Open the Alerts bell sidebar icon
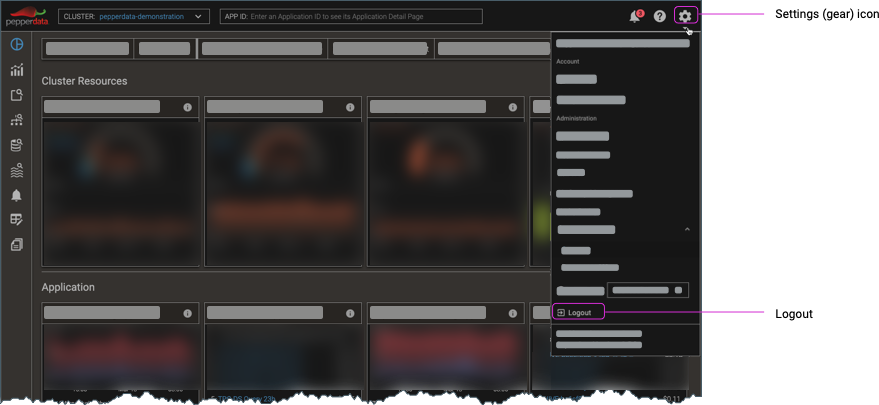Screen dimensions: 879x405 pyautogui.click(x=17, y=195)
